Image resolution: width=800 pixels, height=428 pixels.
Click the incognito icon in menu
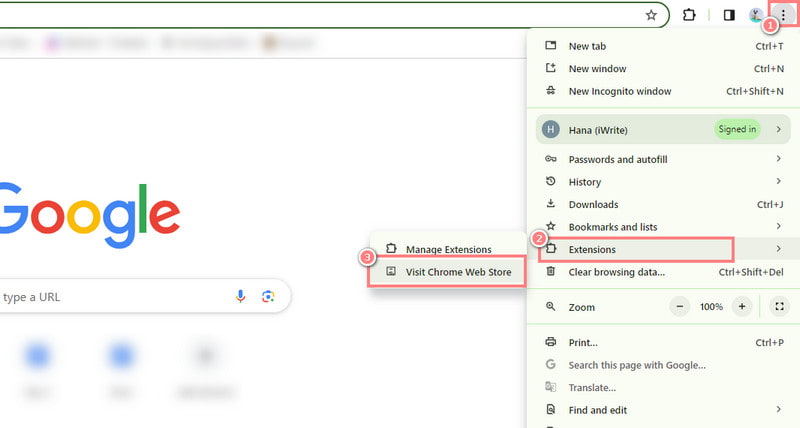coord(551,91)
